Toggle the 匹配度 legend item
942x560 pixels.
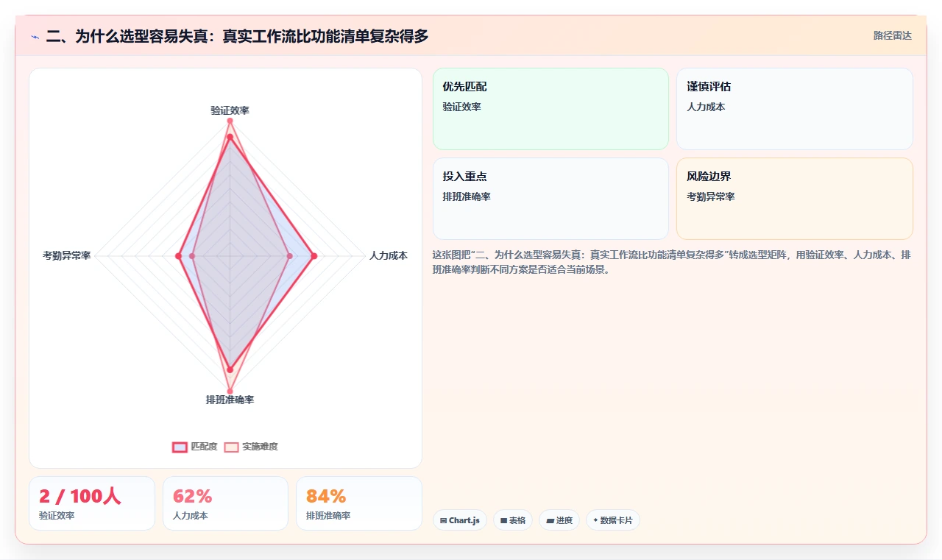click(195, 447)
